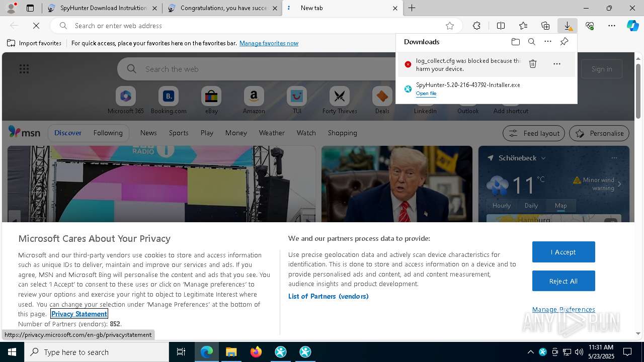Add this page to favorites star
Viewport: 644px width, 362px height.
[450, 26]
